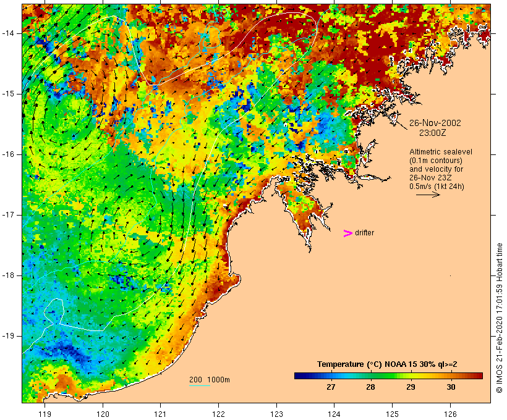Click the time text "23:00Z"

(x=433, y=133)
